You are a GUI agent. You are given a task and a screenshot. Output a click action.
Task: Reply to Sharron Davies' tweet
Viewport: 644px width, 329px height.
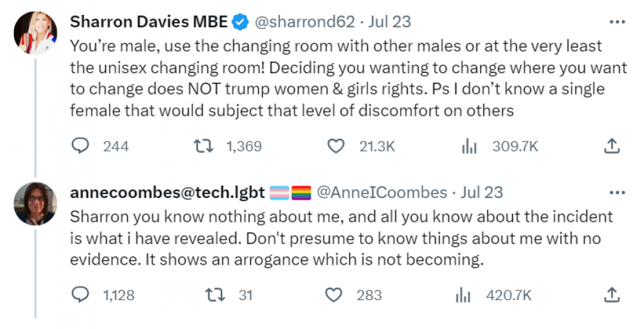pyautogui.click(x=80, y=146)
